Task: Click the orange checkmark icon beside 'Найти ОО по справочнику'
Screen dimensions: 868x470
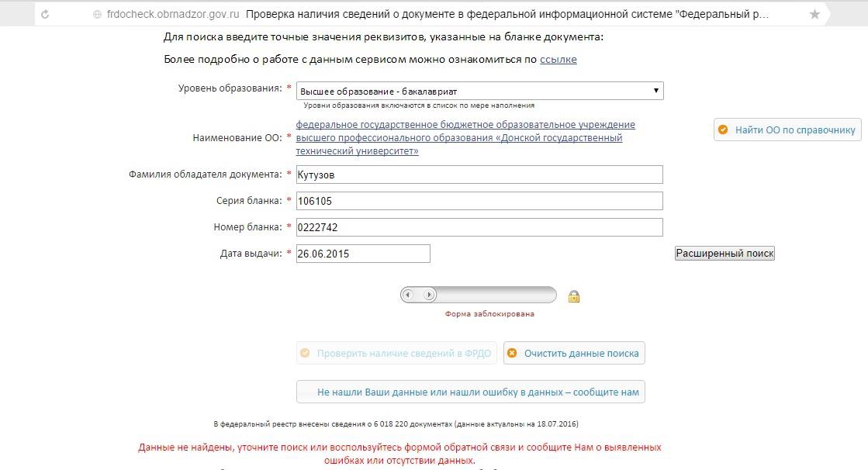Action: pyautogui.click(x=723, y=130)
